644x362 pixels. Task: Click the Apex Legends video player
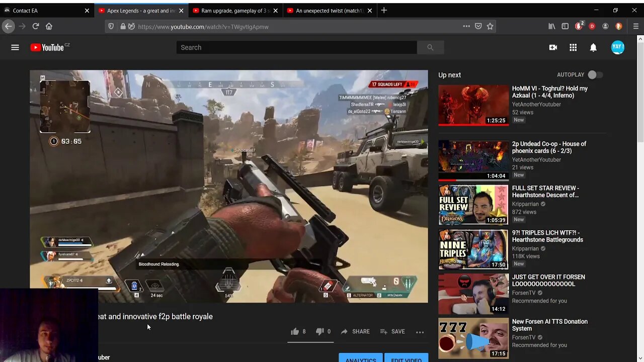tap(229, 186)
